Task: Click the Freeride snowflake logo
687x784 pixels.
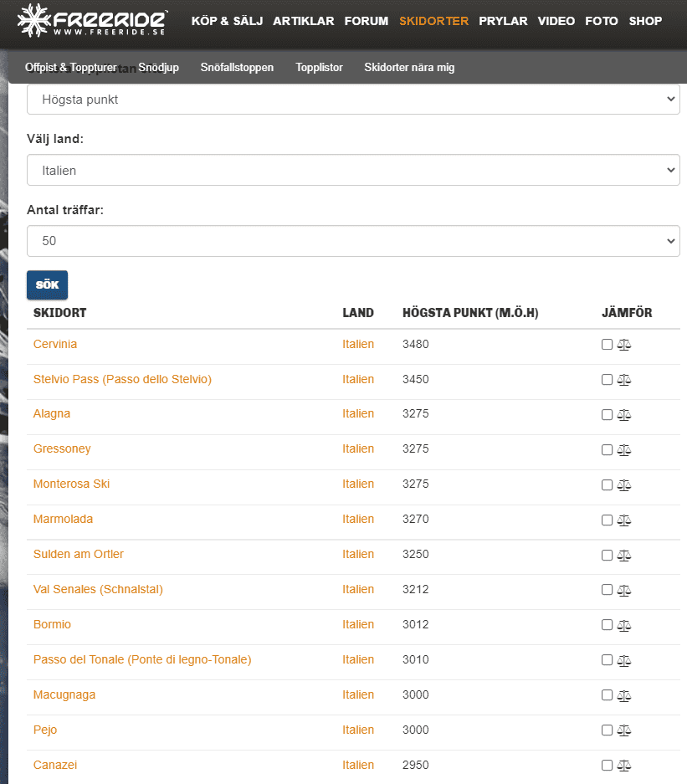Action: 33,21
